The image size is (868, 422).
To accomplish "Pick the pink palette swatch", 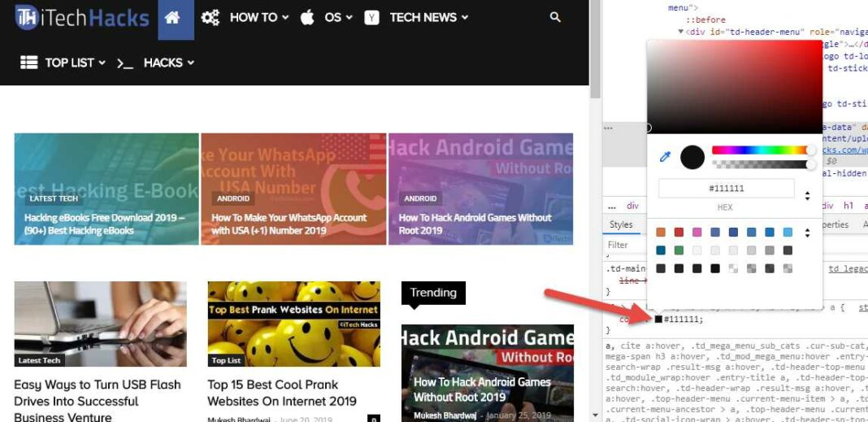I will pyautogui.click(x=697, y=233).
